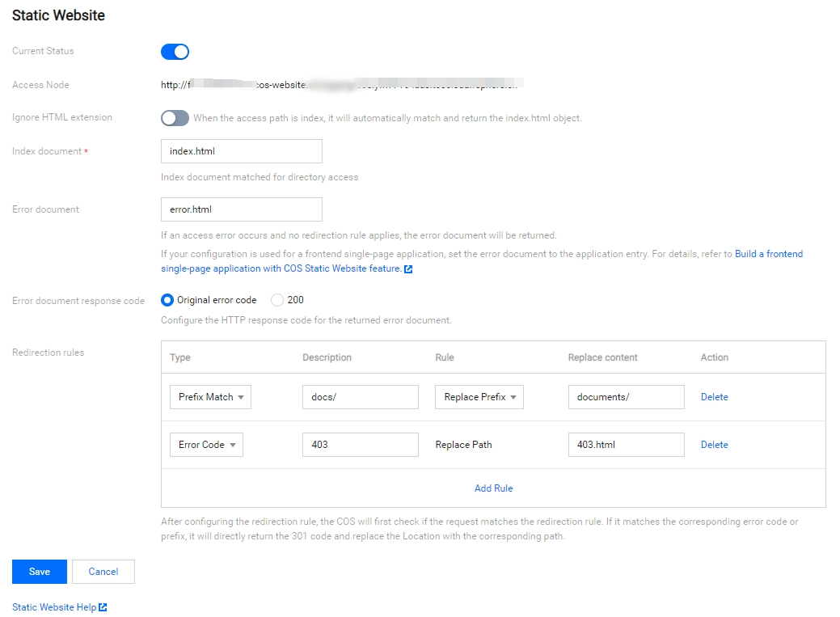840x617 pixels.
Task: Click the external-link icon beside Static Website Help
Action: tap(103, 607)
